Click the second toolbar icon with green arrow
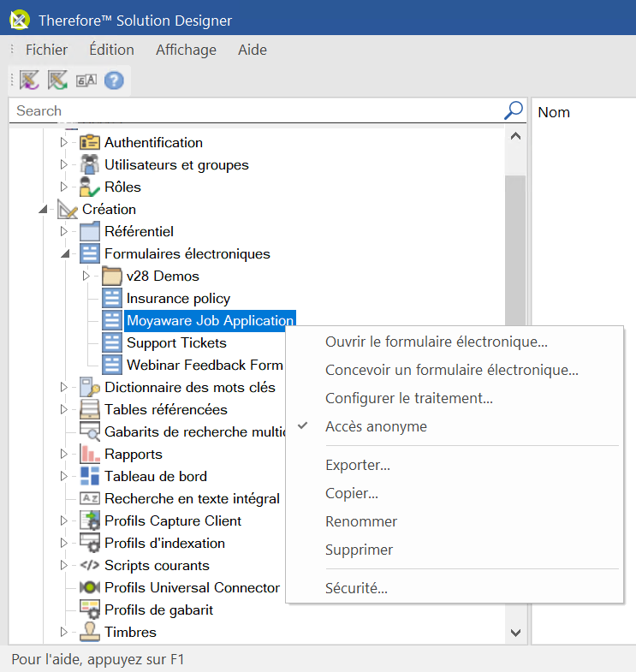Image resolution: width=636 pixels, height=672 pixels. (x=58, y=80)
